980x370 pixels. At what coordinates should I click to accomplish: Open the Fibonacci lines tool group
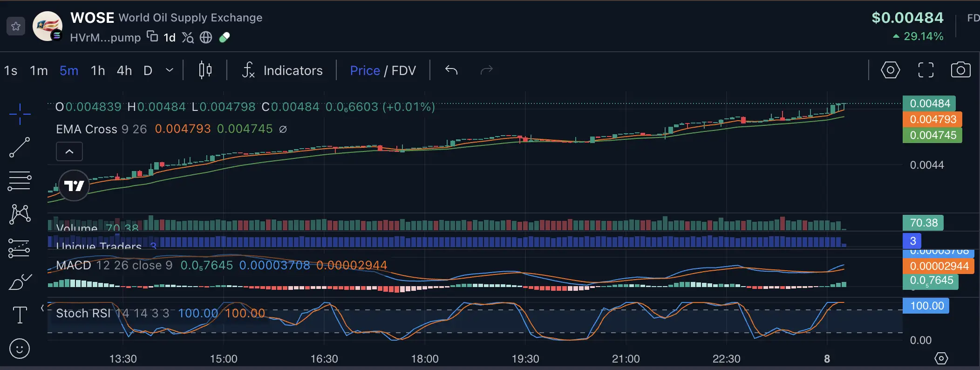point(20,181)
